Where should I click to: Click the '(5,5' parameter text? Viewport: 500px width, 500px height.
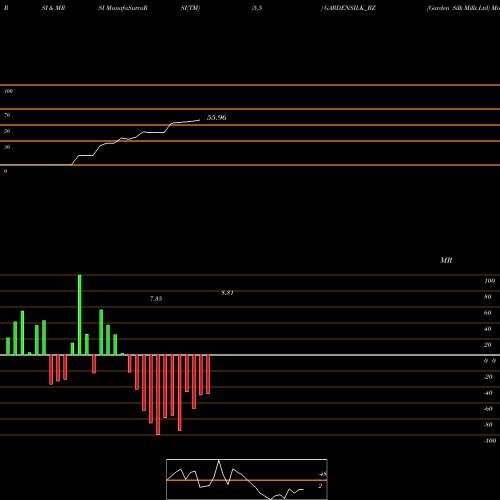[257, 8]
